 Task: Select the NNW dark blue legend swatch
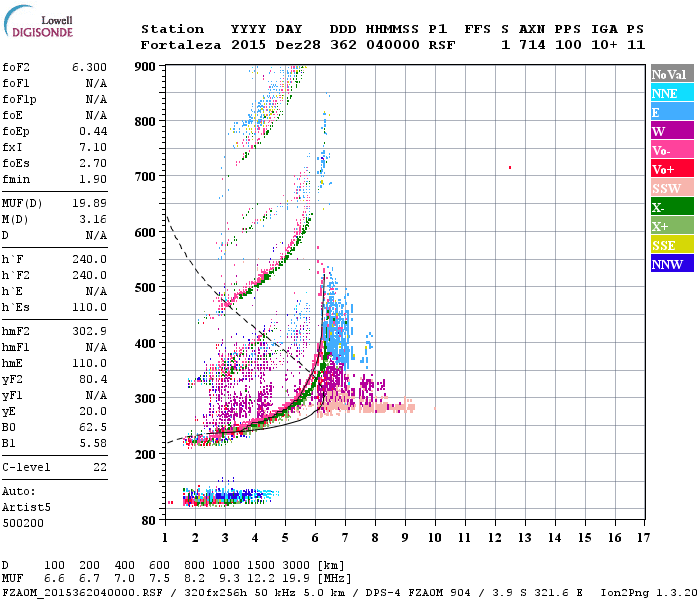[672, 264]
